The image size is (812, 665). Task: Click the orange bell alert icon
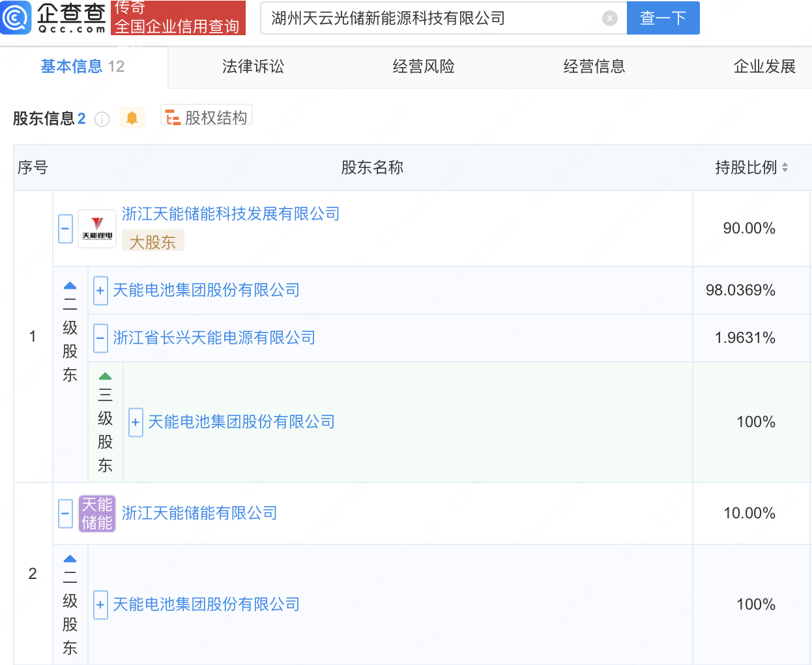tap(132, 118)
